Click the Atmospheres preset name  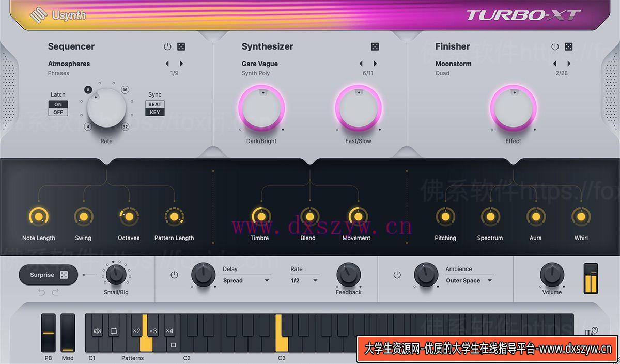pos(69,64)
